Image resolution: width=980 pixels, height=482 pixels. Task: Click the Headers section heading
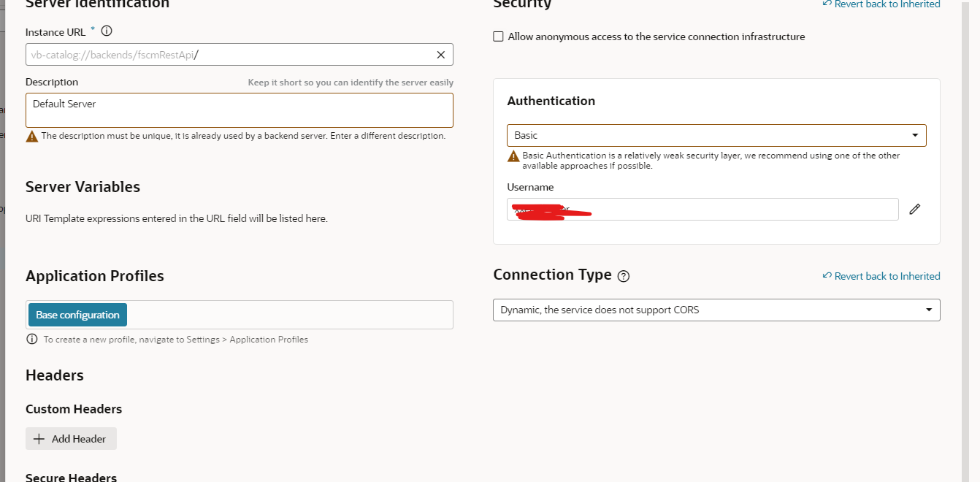55,375
